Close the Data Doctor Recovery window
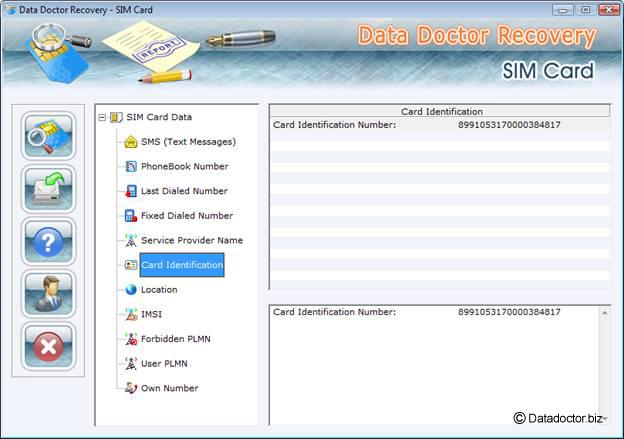The height and width of the screenshot is (439, 624). pyautogui.click(x=609, y=10)
